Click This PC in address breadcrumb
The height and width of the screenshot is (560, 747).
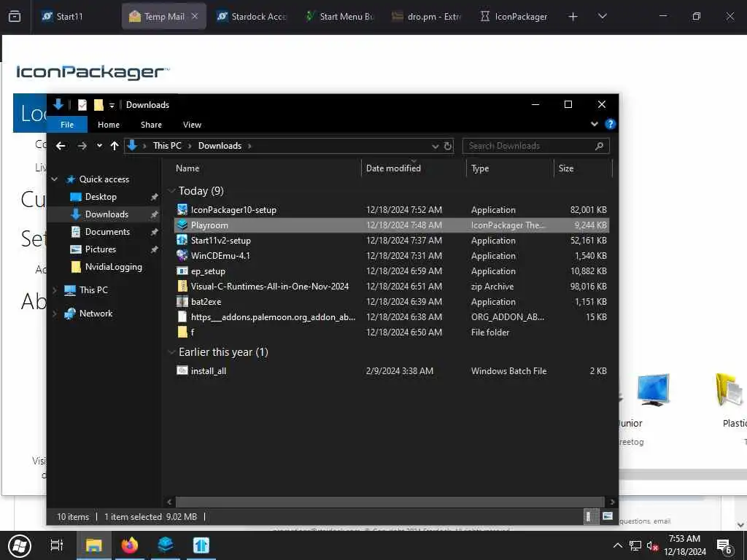(x=167, y=146)
